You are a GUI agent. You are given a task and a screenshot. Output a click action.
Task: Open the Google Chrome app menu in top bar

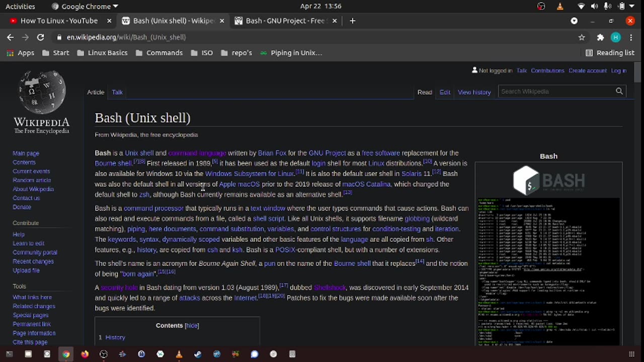(85, 7)
